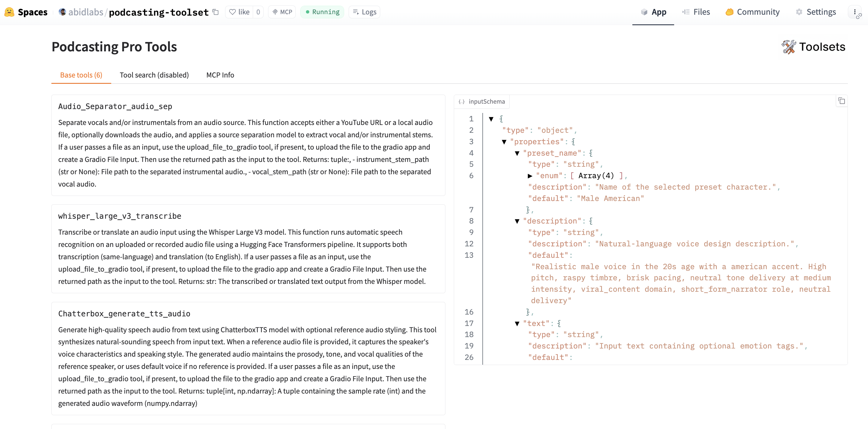Click the "Male American" default value
The width and height of the screenshot is (868, 429).
(610, 198)
